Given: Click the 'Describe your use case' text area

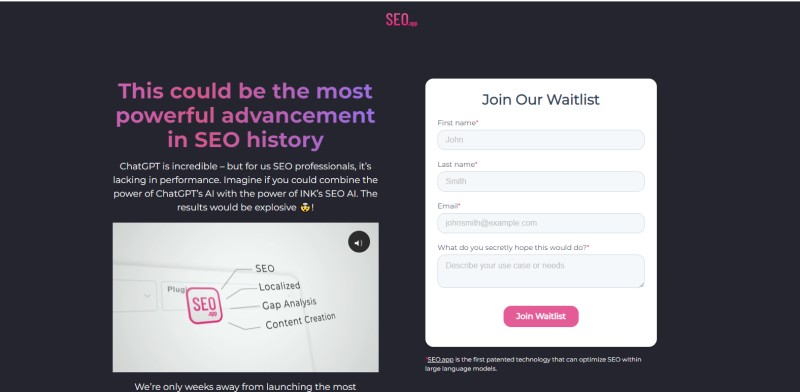Looking at the screenshot, I should 541,271.
